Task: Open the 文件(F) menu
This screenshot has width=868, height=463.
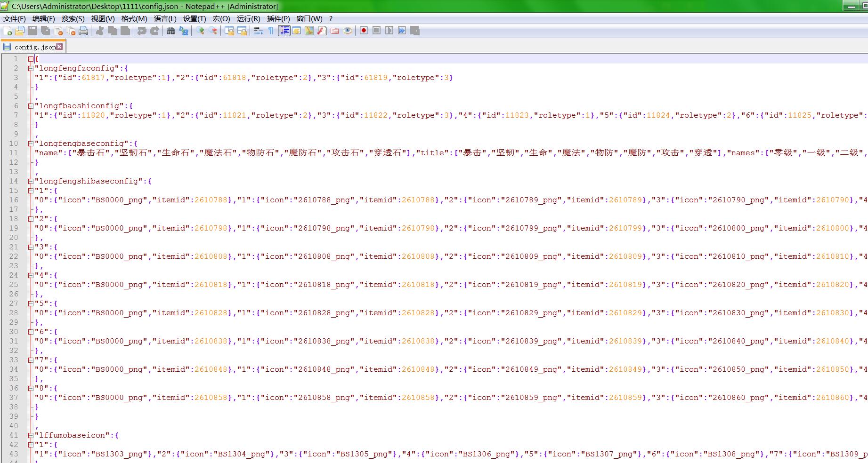Action: pos(15,19)
